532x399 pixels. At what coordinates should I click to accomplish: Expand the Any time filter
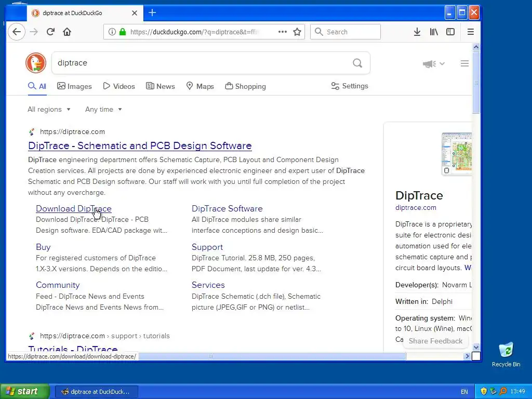click(103, 109)
